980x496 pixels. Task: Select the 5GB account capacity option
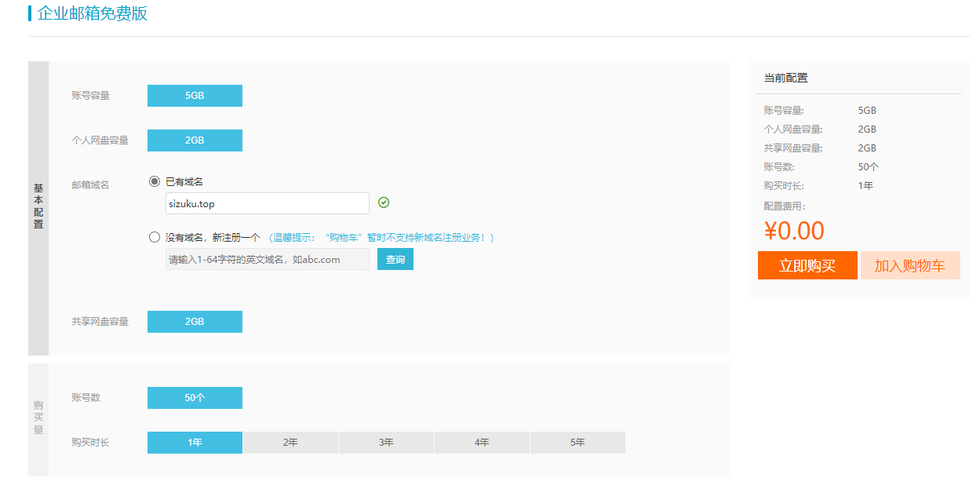pyautogui.click(x=195, y=96)
